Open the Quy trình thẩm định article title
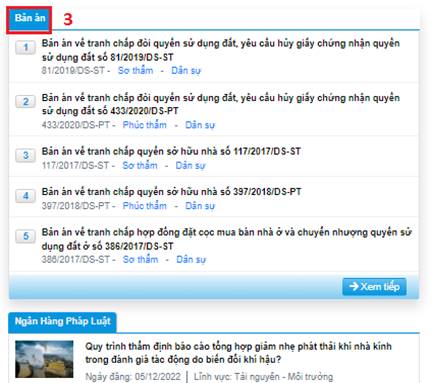This screenshot has width=431, height=383. 238,353
